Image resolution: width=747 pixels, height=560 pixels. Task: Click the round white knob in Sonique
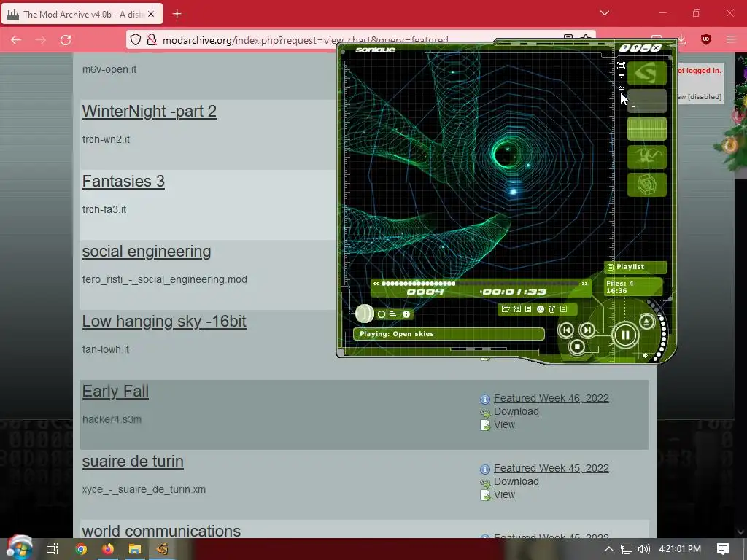pos(365,314)
